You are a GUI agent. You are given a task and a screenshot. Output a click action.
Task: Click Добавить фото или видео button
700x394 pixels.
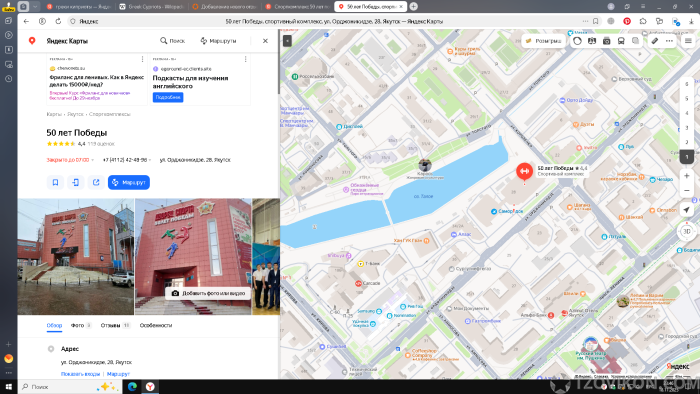[x=208, y=293]
